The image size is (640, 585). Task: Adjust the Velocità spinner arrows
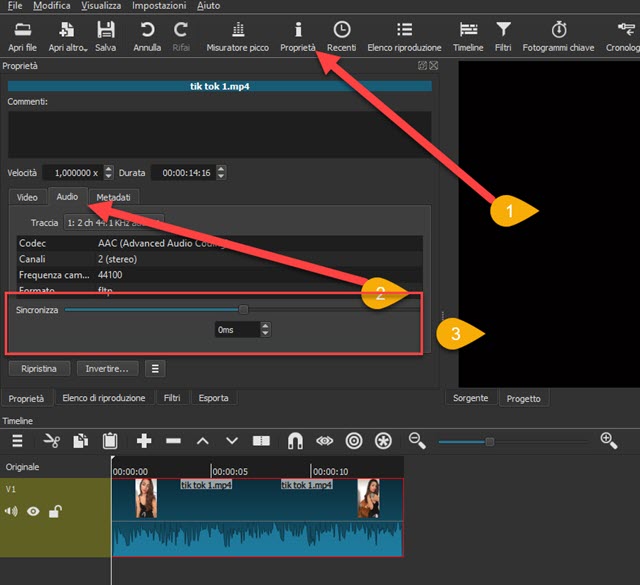click(108, 172)
